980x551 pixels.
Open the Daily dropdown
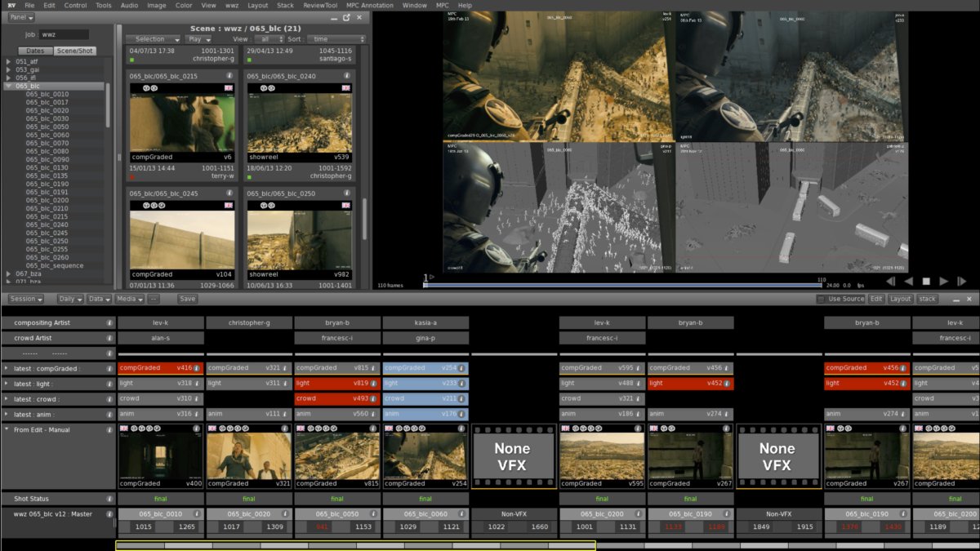tap(69, 299)
